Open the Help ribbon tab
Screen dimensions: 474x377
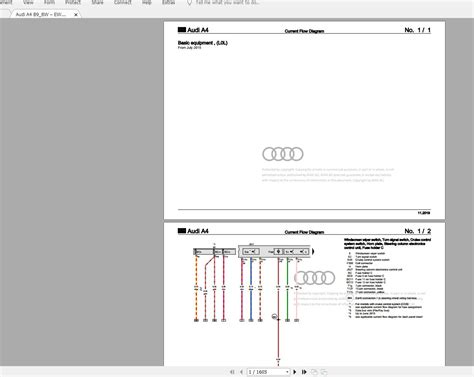[147, 2]
